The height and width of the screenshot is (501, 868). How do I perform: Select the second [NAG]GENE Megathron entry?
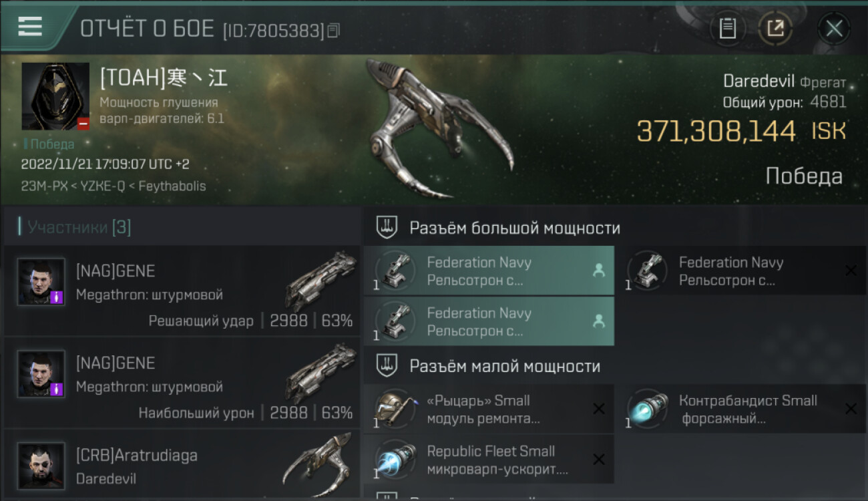point(182,383)
